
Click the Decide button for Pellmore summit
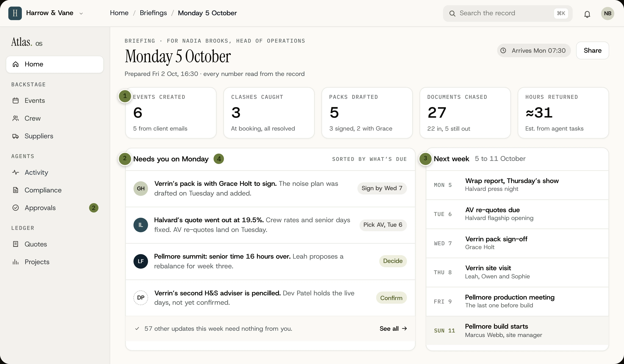coord(393,261)
